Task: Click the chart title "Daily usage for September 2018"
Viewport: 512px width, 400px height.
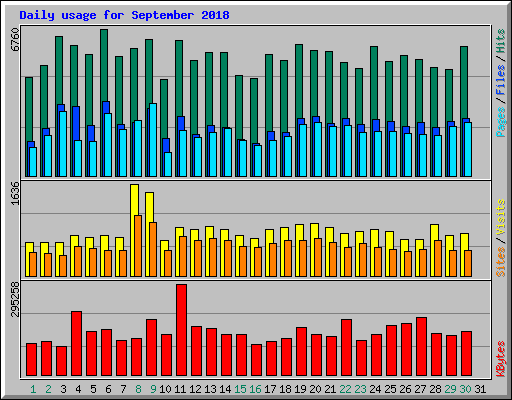Action: [x=124, y=15]
